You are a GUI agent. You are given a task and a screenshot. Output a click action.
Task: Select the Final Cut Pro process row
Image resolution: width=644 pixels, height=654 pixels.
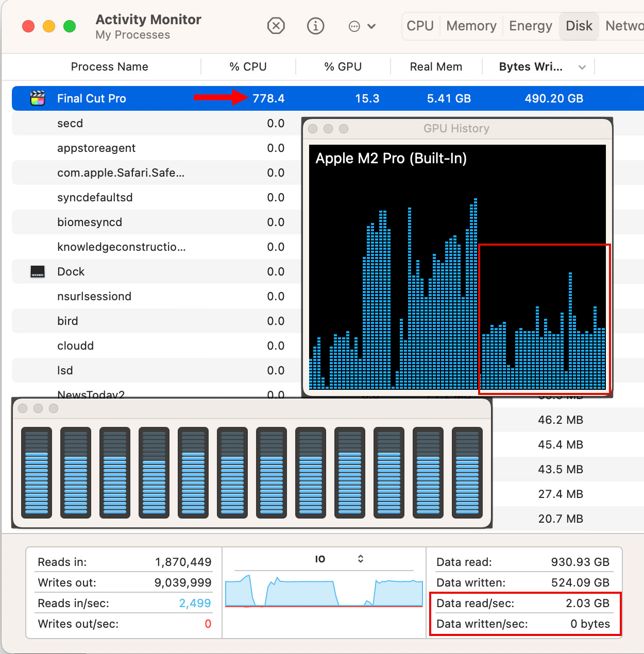(x=328, y=98)
